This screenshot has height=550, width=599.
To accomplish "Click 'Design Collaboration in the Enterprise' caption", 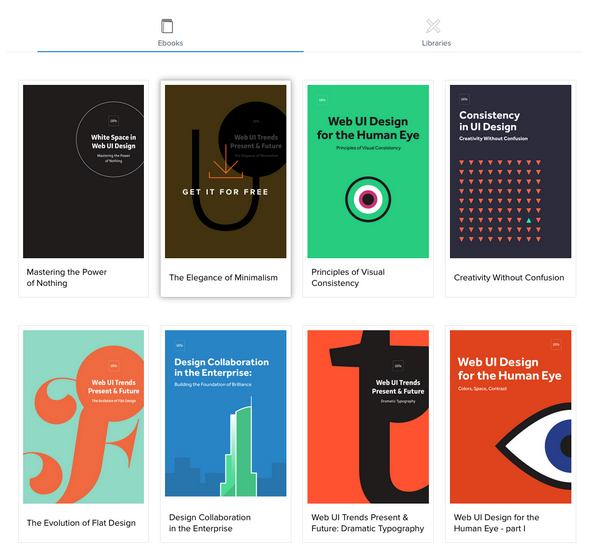I will [x=210, y=523].
